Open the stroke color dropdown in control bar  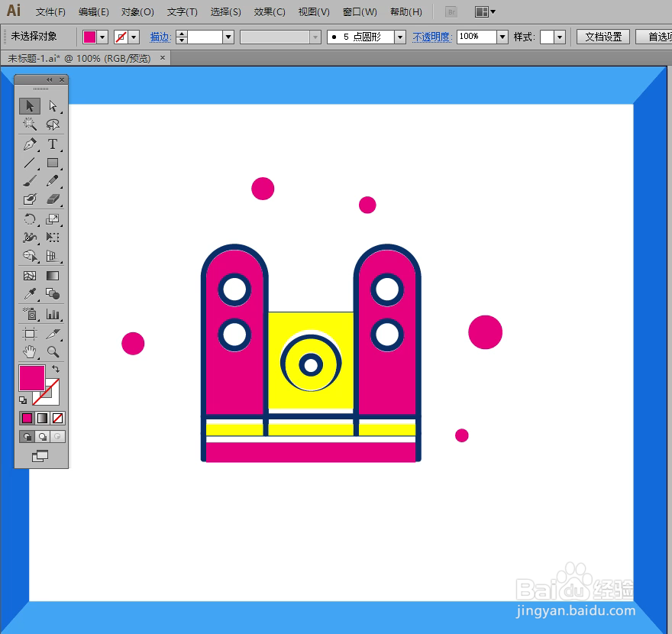pyautogui.click(x=134, y=37)
